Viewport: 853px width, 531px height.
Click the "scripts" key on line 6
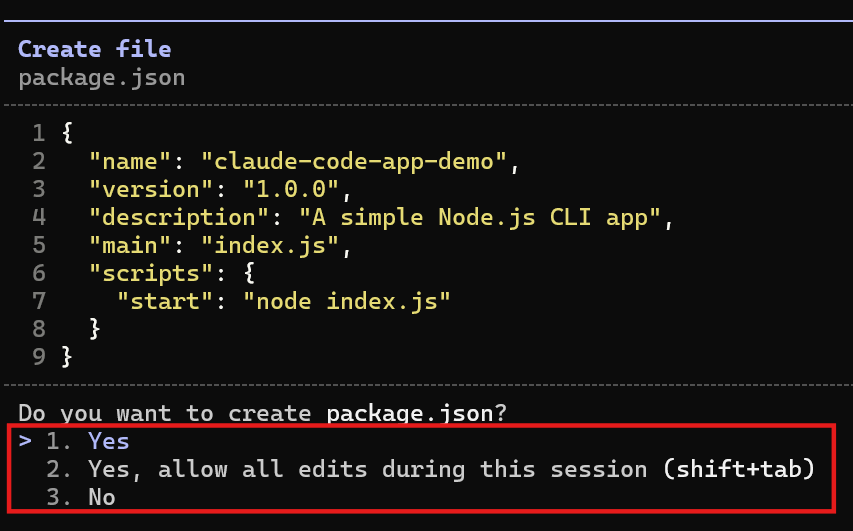(x=152, y=273)
